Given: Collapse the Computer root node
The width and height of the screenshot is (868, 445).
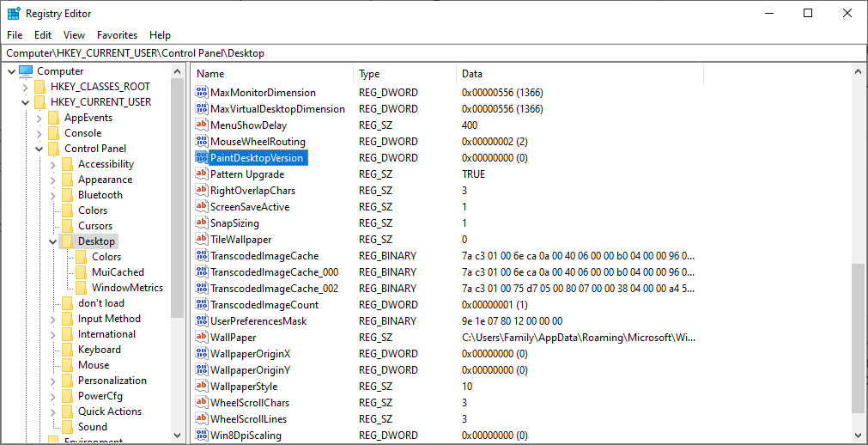Looking at the screenshot, I should pos(12,71).
